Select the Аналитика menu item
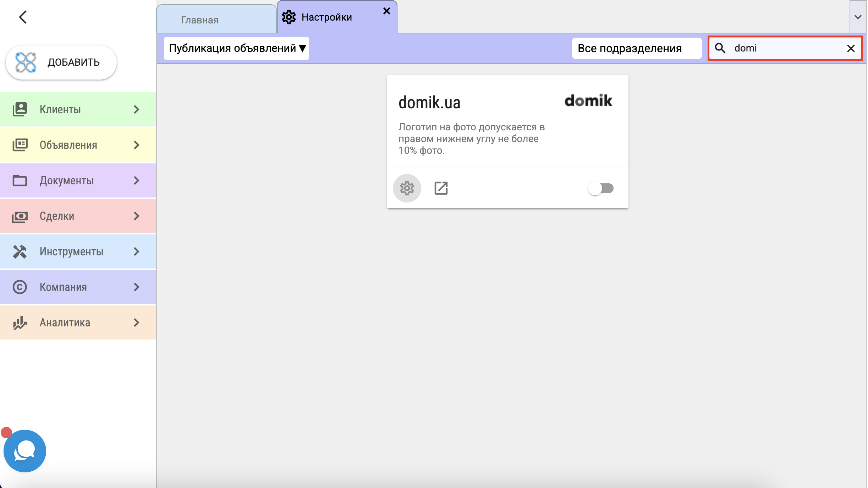Image resolution: width=868 pixels, height=488 pixels. [x=78, y=322]
